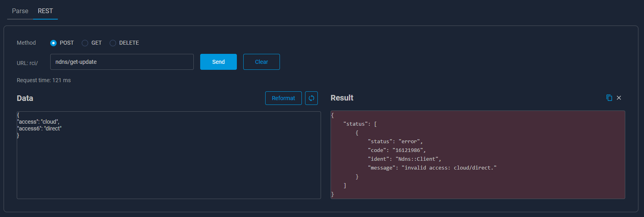The image size is (644, 217).
Task: Place cursor on the "access6": "direct" line
Action: [39, 128]
